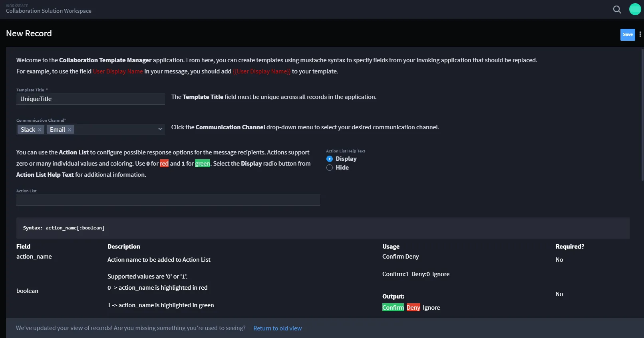The height and width of the screenshot is (338, 644).
Task: Click the boolean field row
Action: (27, 291)
